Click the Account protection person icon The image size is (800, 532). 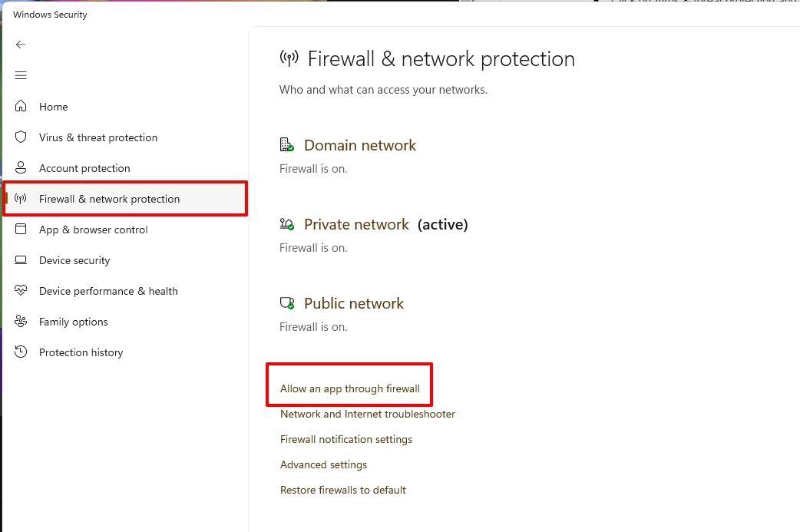(x=21, y=168)
